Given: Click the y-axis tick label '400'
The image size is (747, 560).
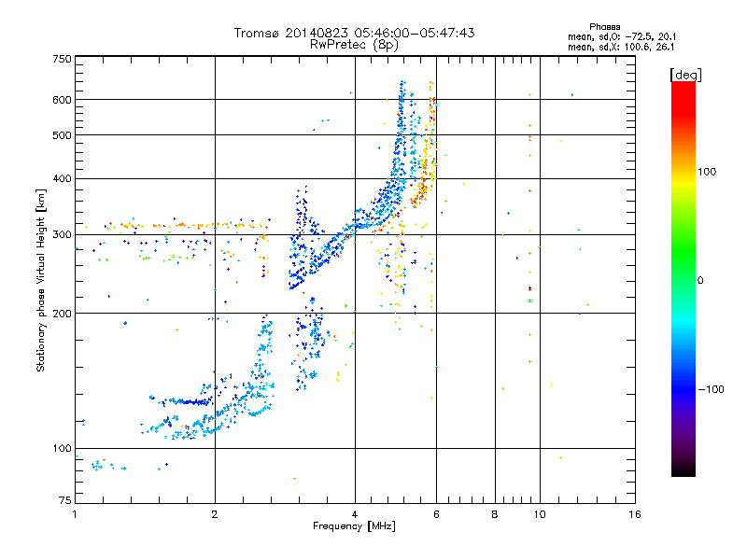Looking at the screenshot, I should coord(62,178).
